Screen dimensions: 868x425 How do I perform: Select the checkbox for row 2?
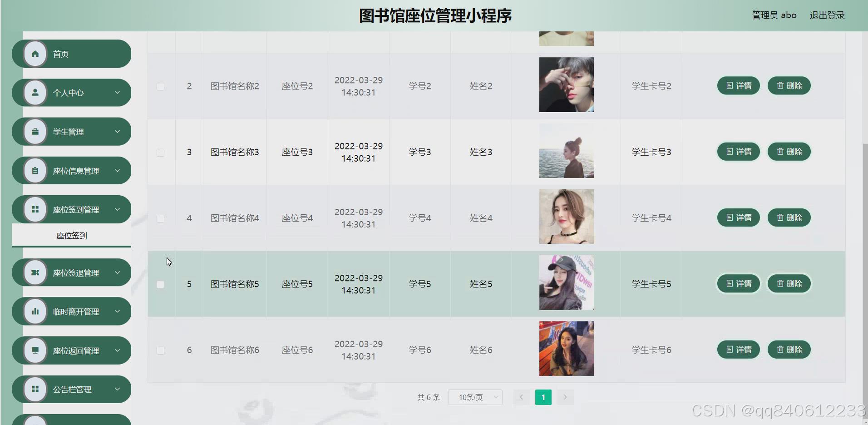click(x=161, y=86)
